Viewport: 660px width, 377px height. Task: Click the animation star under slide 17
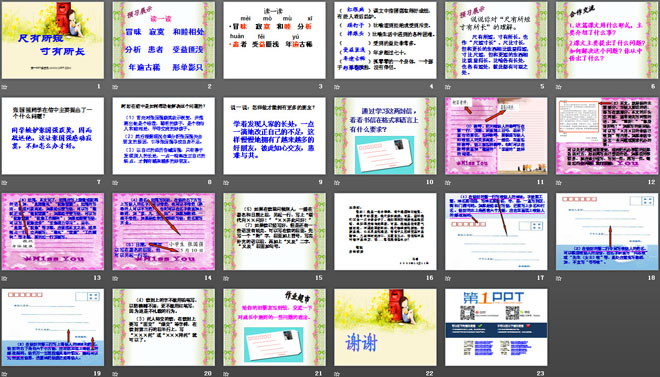(448, 278)
